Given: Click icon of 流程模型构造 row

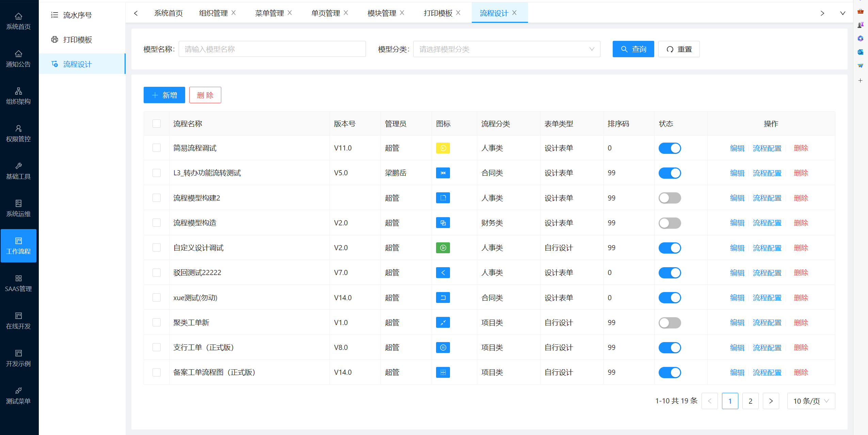Looking at the screenshot, I should [x=443, y=223].
